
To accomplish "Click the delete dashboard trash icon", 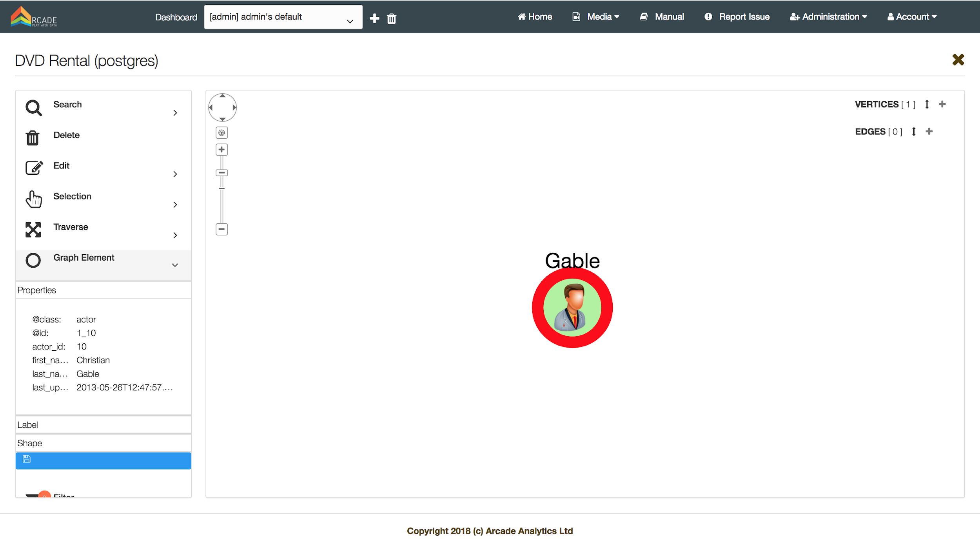I will tap(392, 18).
